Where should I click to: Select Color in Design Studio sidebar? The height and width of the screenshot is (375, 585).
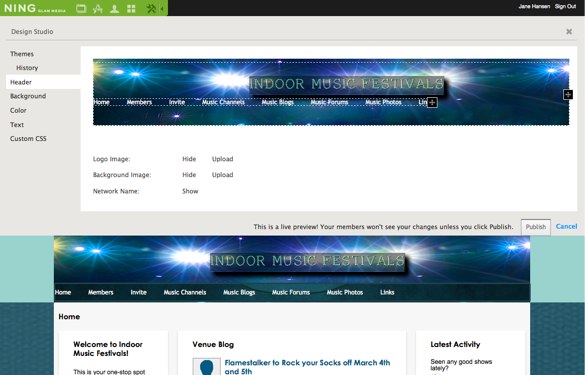tap(18, 110)
